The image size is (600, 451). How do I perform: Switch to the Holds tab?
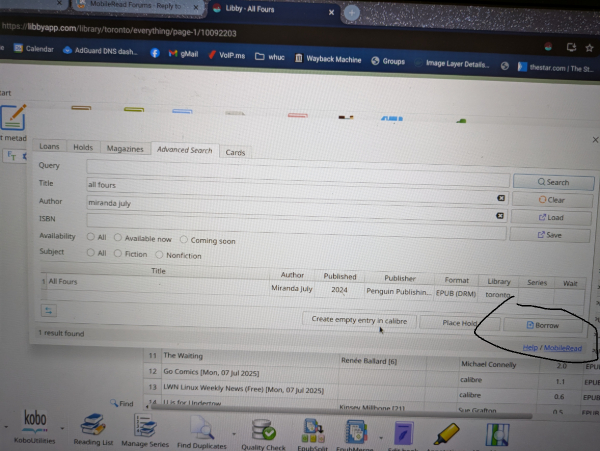(x=83, y=147)
